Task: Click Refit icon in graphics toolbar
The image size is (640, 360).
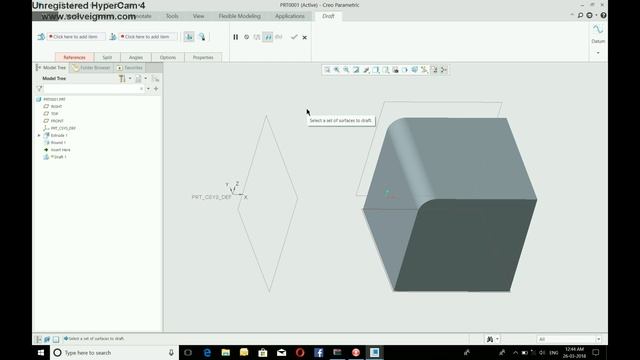Action: pyautogui.click(x=327, y=70)
